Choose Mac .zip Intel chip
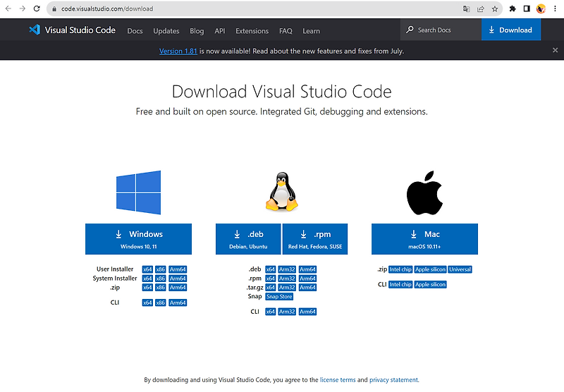 (x=400, y=269)
